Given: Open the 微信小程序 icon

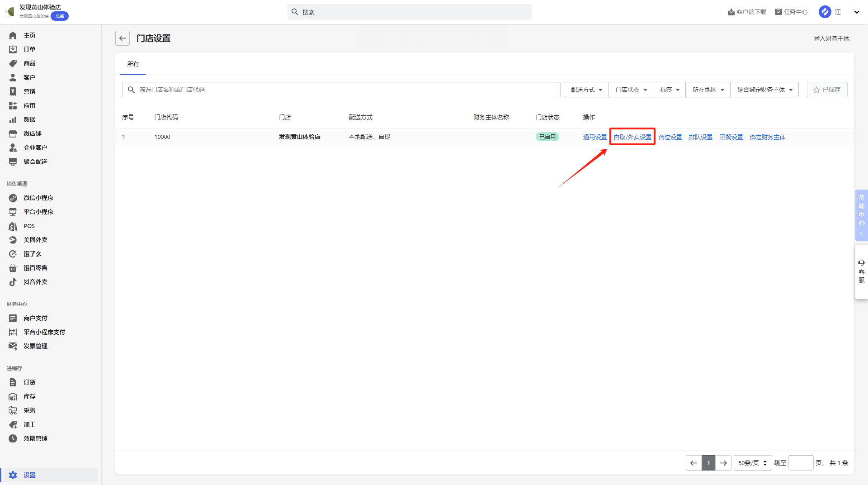Looking at the screenshot, I should [13, 198].
